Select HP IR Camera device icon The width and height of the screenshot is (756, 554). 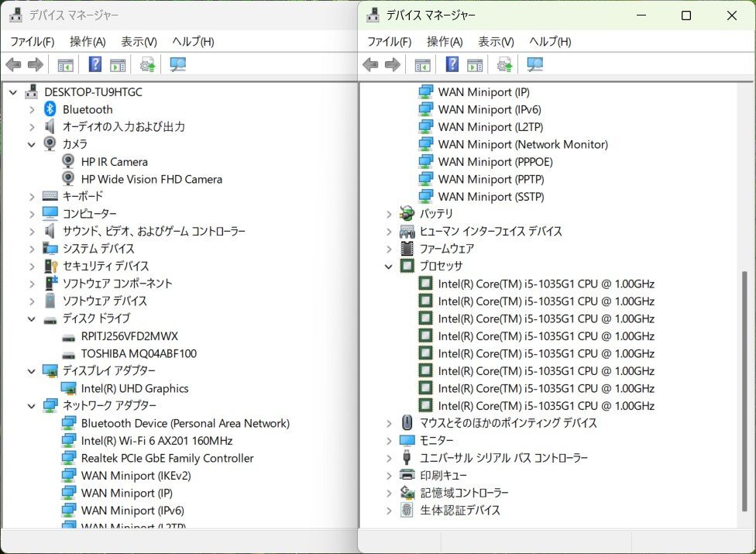(x=68, y=161)
